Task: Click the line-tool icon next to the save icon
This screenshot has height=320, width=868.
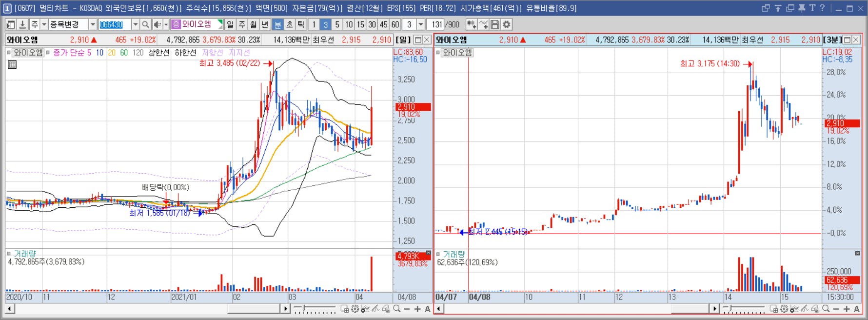Action: click(483, 24)
